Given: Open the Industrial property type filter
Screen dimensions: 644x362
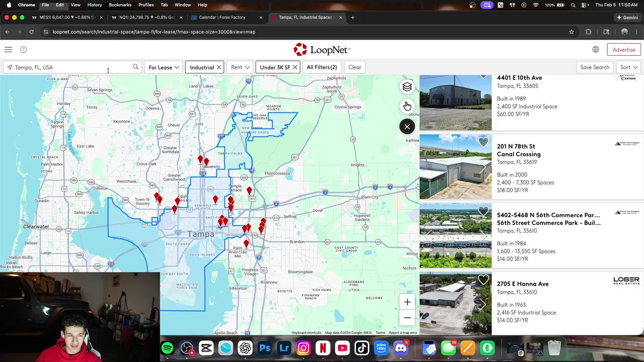Looking at the screenshot, I should click(x=202, y=67).
